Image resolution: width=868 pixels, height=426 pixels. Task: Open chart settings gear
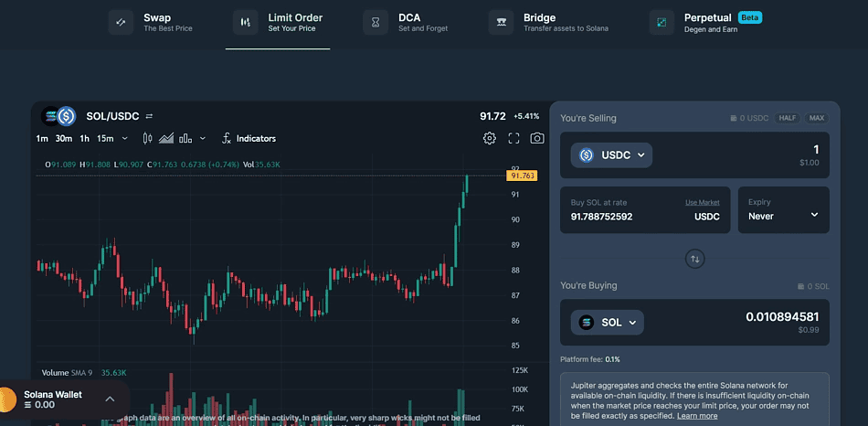(490, 138)
